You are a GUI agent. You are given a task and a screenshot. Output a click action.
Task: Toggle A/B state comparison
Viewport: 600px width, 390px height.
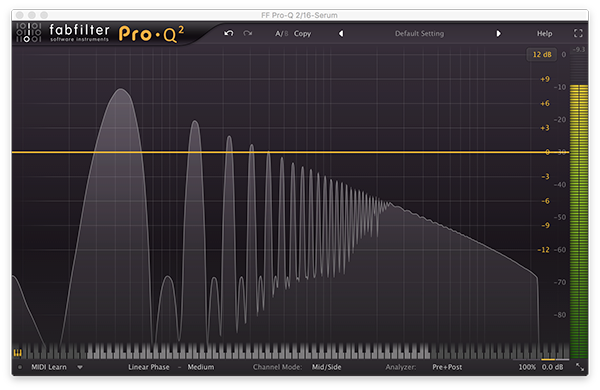(282, 34)
